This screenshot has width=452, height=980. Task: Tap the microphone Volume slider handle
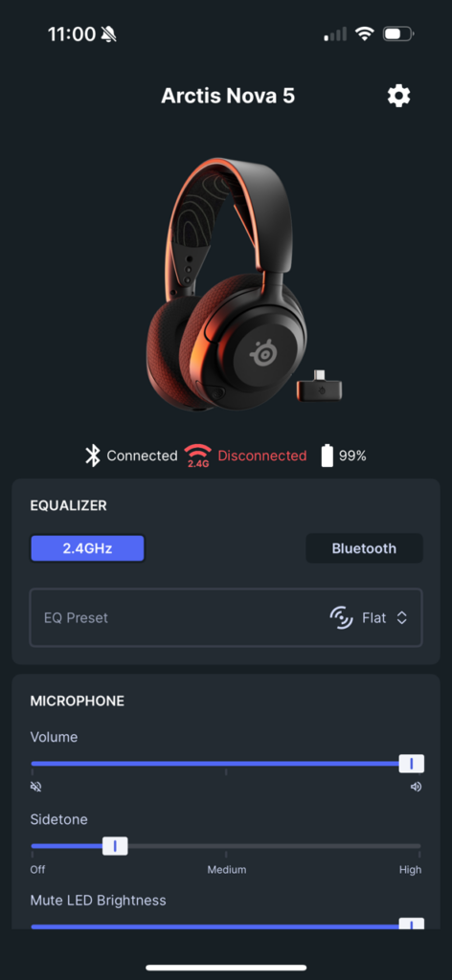(412, 763)
